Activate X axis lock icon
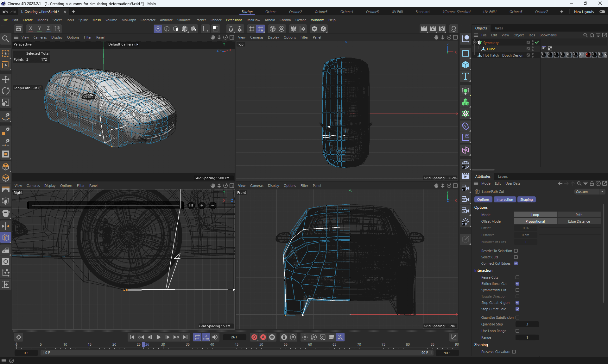 pyautogui.click(x=30, y=29)
